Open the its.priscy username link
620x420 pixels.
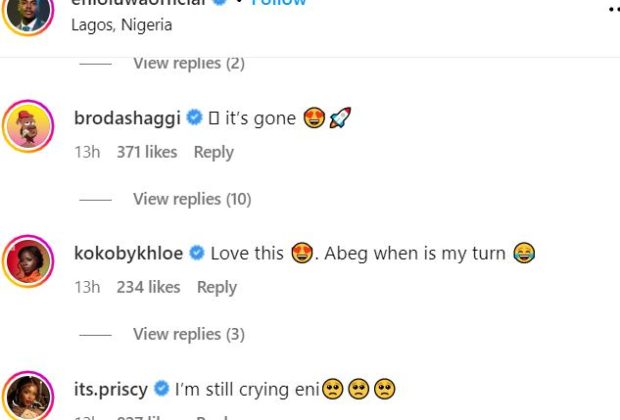pyautogui.click(x=111, y=388)
